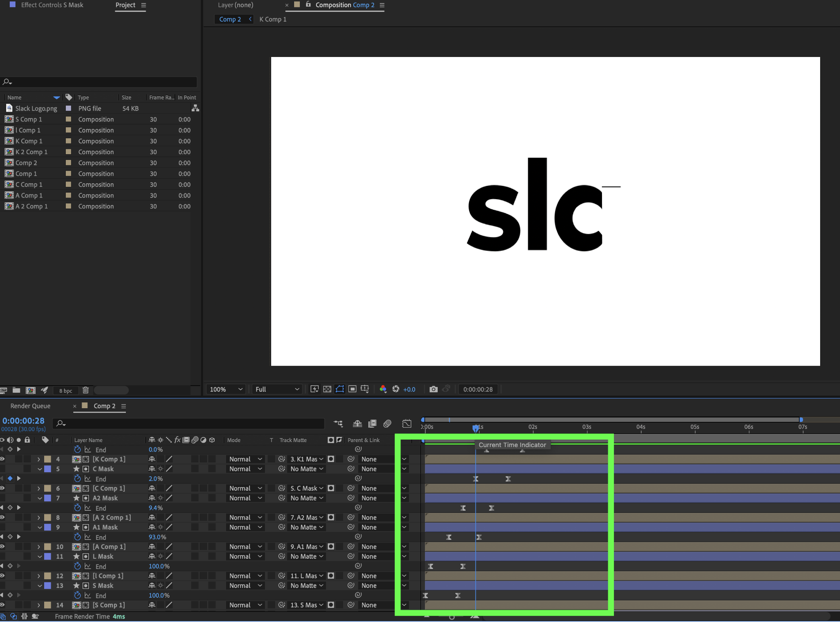This screenshot has height=622, width=840.
Task: Open Comp 2 timeline panel menu
Action: pyautogui.click(x=124, y=406)
